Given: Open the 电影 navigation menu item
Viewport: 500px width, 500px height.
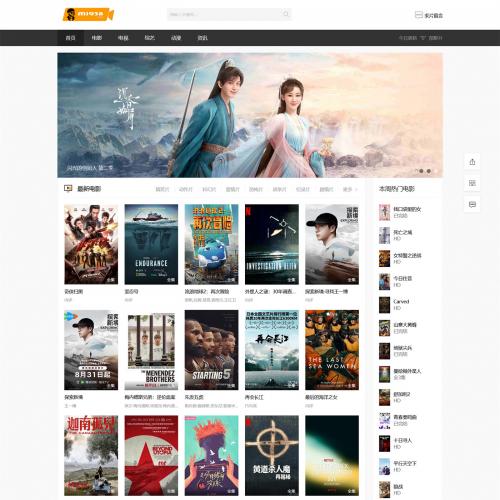Looking at the screenshot, I should [97, 38].
